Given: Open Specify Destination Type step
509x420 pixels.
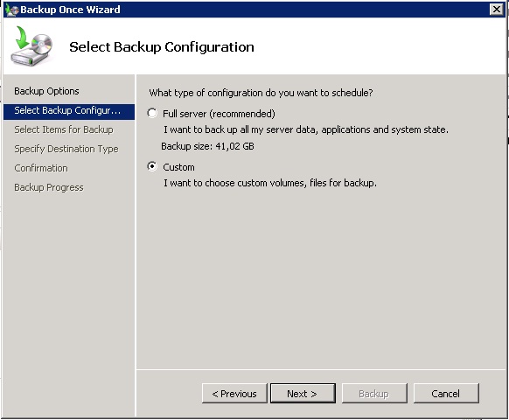Looking at the screenshot, I should coord(66,149).
